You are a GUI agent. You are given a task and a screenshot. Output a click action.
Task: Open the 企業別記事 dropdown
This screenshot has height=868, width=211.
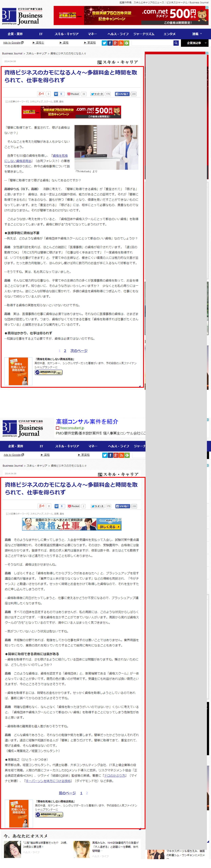194,43
